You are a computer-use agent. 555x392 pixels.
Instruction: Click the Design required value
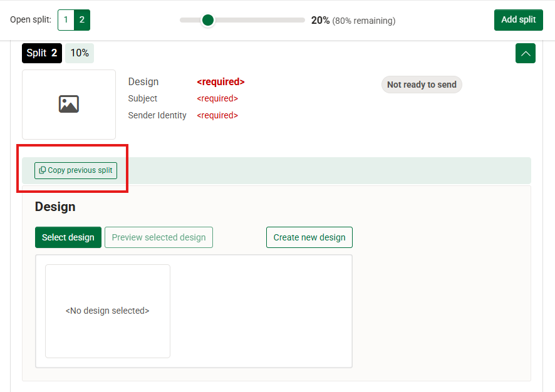221,82
